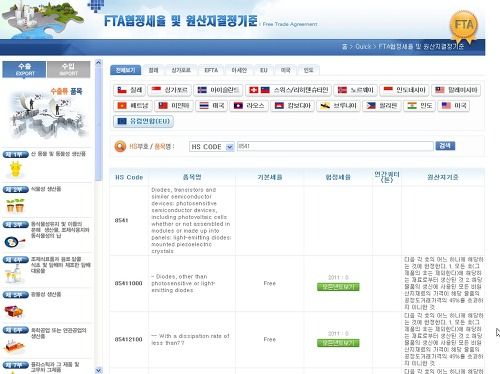Click sidebar scrollbar up arrow
The height and width of the screenshot is (374, 500).
click(x=98, y=62)
